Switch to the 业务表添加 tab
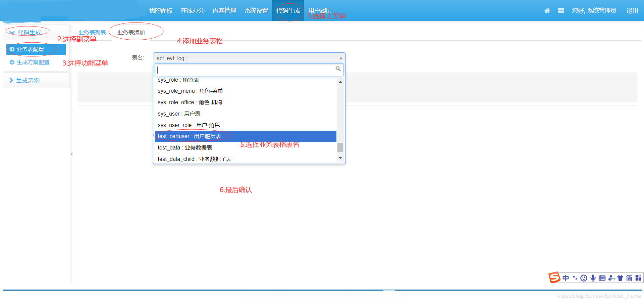This screenshot has width=644, height=302. point(131,33)
